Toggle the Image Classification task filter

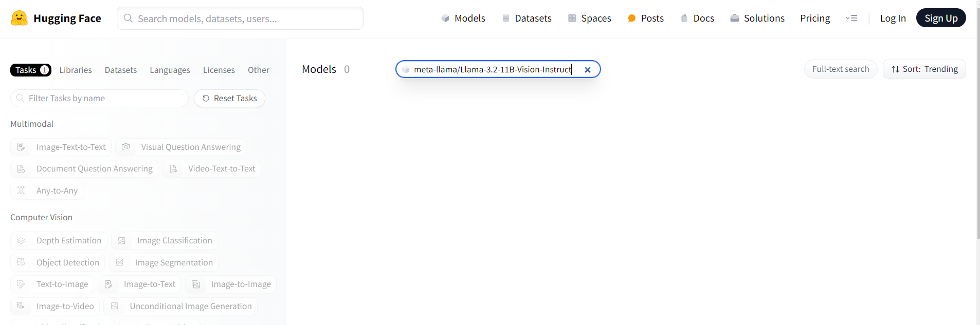click(x=165, y=241)
